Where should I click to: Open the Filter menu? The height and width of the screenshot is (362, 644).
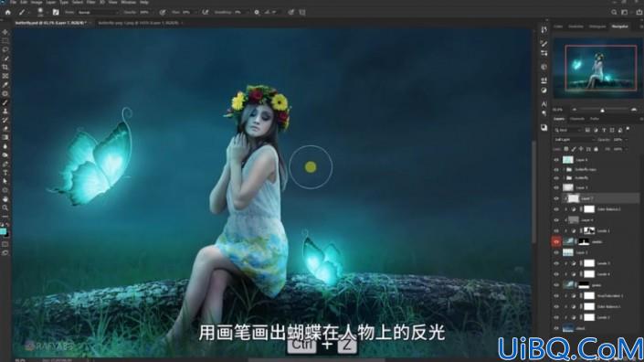click(90, 2)
